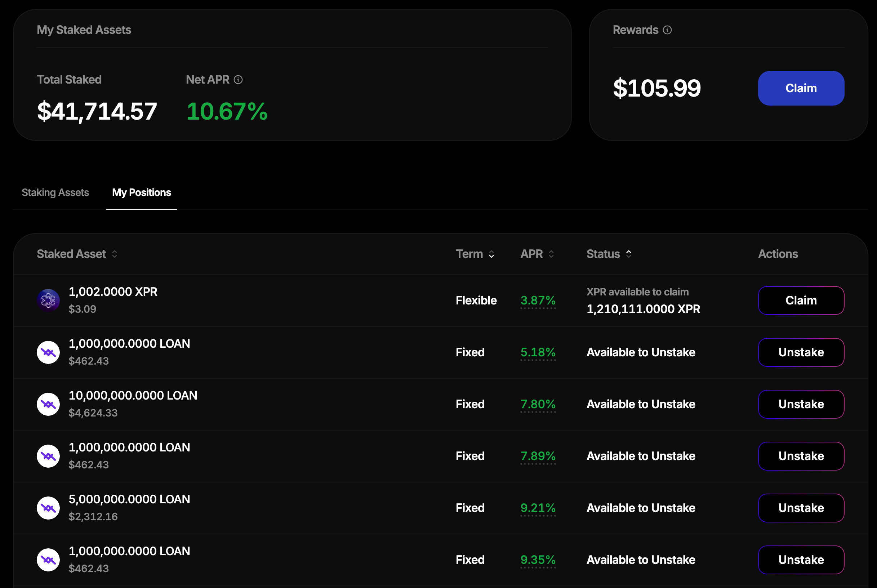The width and height of the screenshot is (877, 588).
Task: Click LOAN token icon in 9.35% row
Action: coord(48,560)
